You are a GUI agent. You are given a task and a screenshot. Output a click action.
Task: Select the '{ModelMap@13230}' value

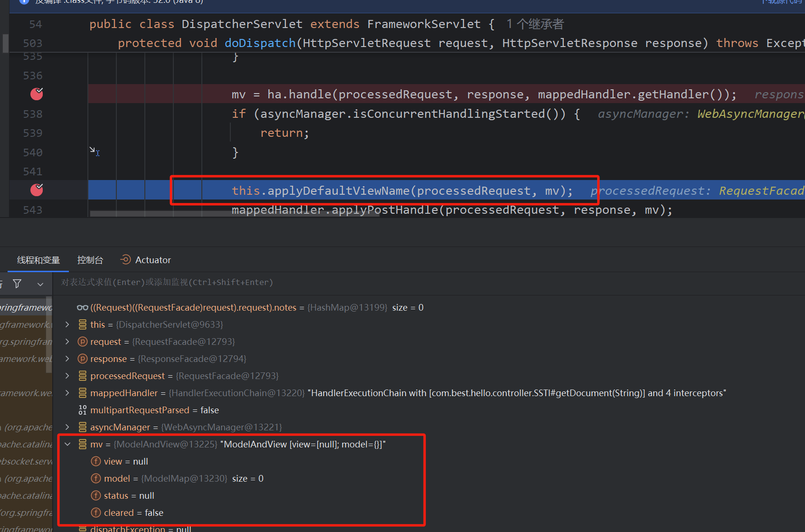[184, 478]
